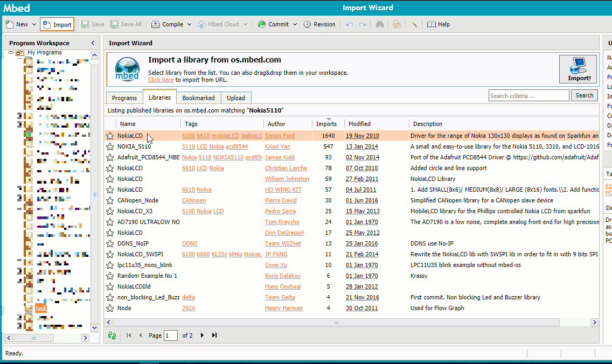Click the binoculars Find icon in toolbar

point(379,24)
